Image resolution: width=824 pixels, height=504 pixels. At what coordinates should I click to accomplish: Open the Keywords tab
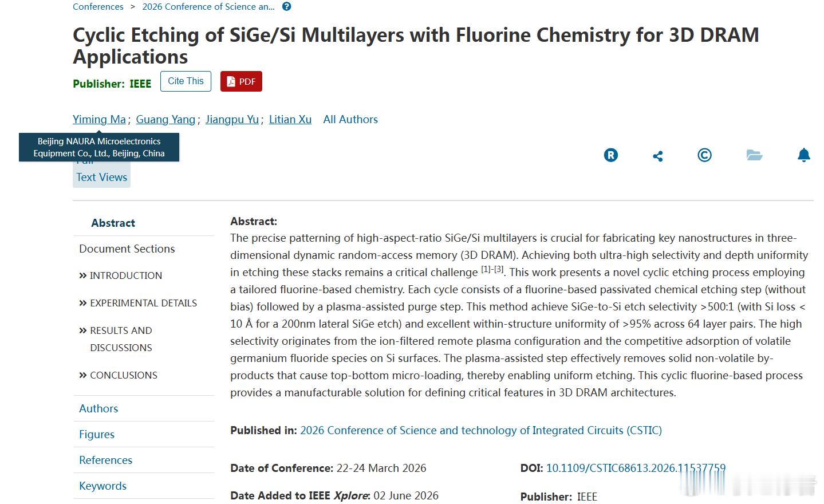pyautogui.click(x=102, y=486)
